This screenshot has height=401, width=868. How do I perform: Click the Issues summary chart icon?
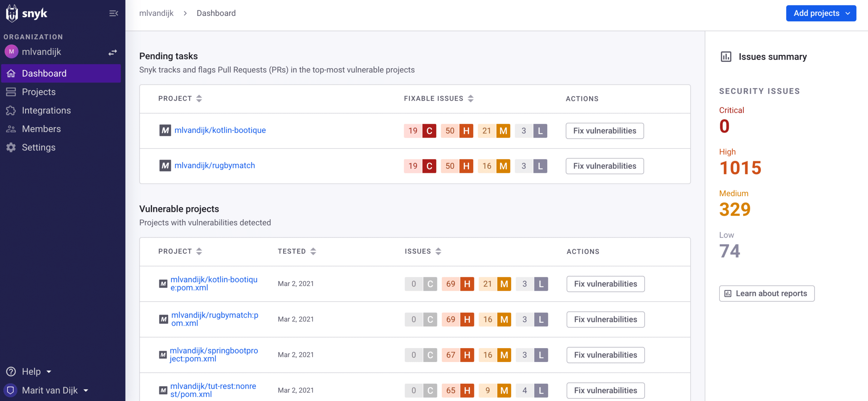tap(726, 57)
